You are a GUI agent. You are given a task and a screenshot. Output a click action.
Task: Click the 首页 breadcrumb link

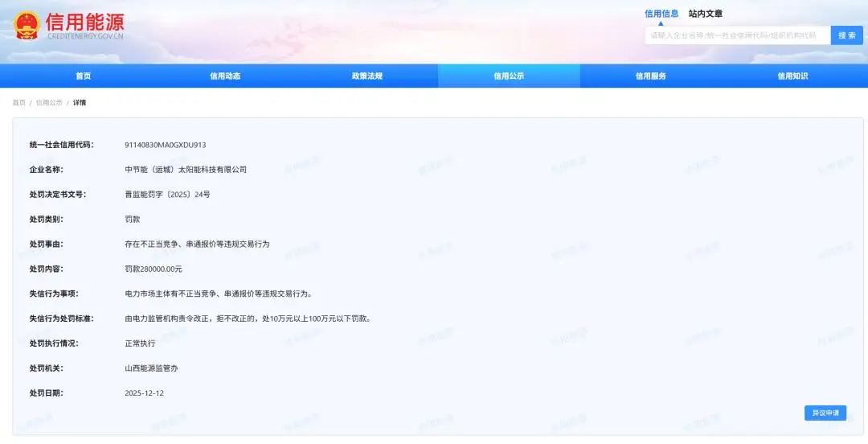[x=18, y=103]
